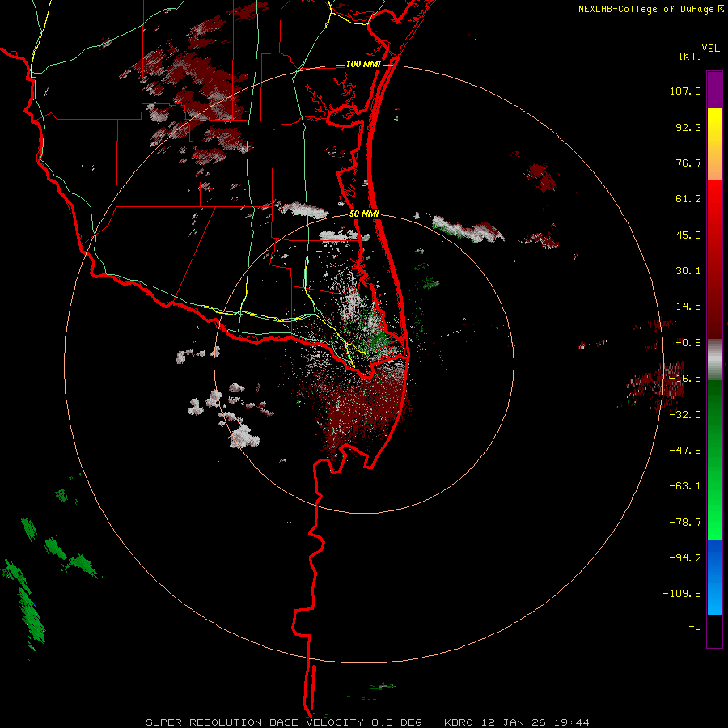Viewport: 728px width, 728px height.
Task: Pick the black TH segment of scale
Action: (x=714, y=631)
